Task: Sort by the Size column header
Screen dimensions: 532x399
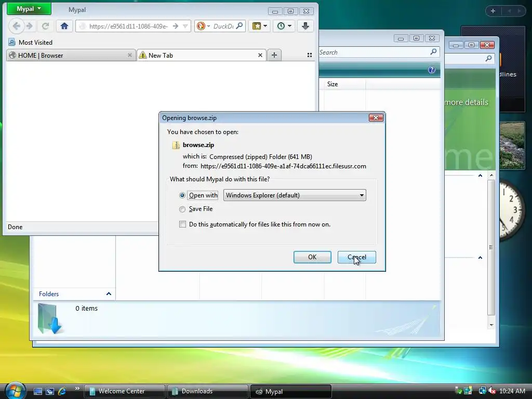Action: (345, 84)
